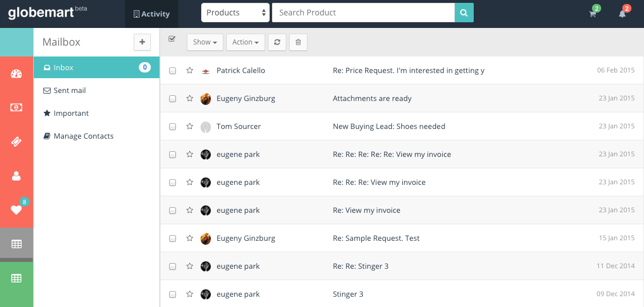The image size is (644, 307).
Task: Expand the Show dropdown filter
Action: tap(205, 42)
